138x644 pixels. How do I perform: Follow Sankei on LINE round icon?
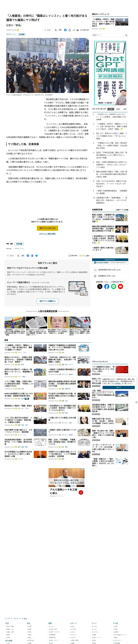(x=113, y=286)
